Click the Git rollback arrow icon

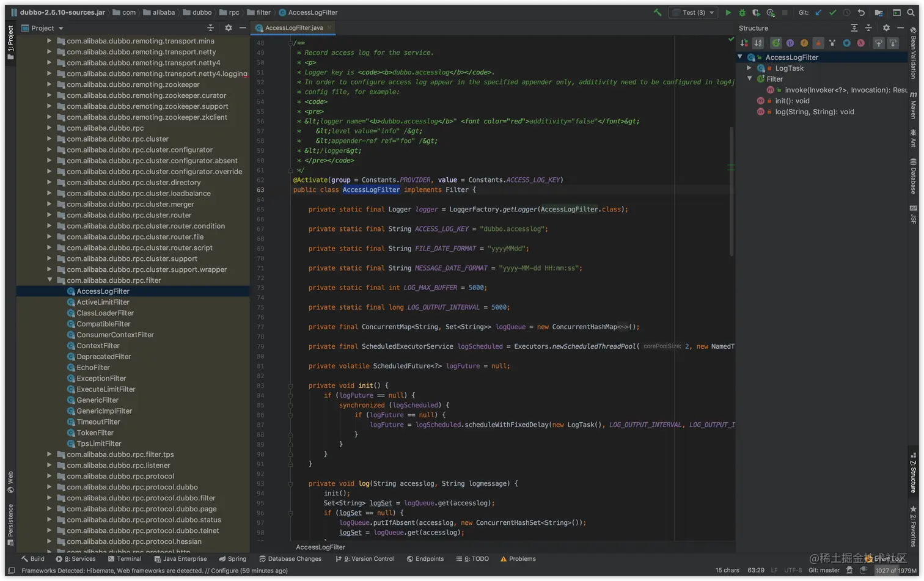click(x=861, y=12)
